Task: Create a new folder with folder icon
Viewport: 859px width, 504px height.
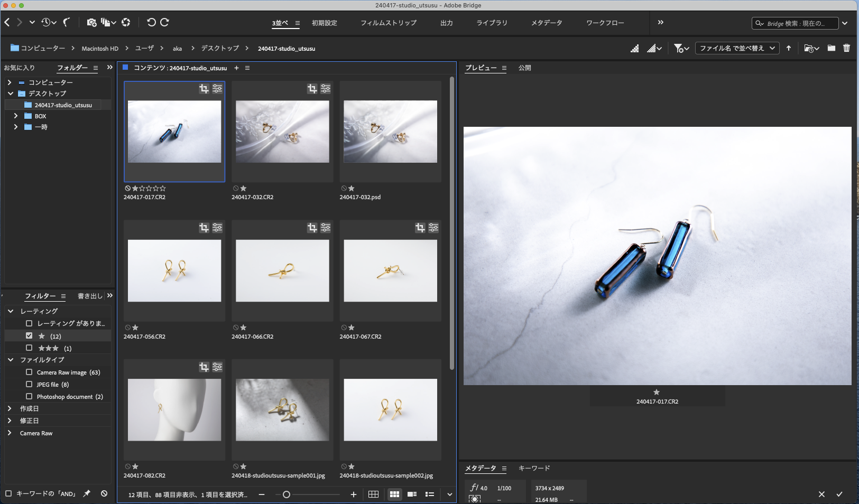Action: pos(832,48)
